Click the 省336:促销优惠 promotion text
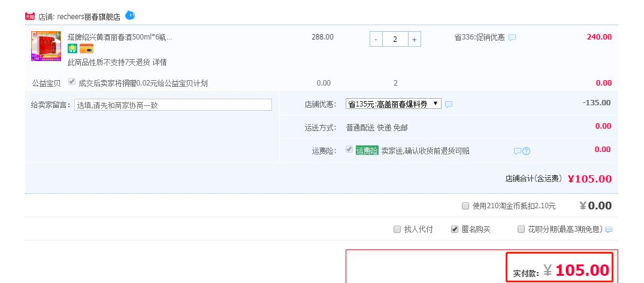The height and width of the screenshot is (283, 644). tap(479, 37)
